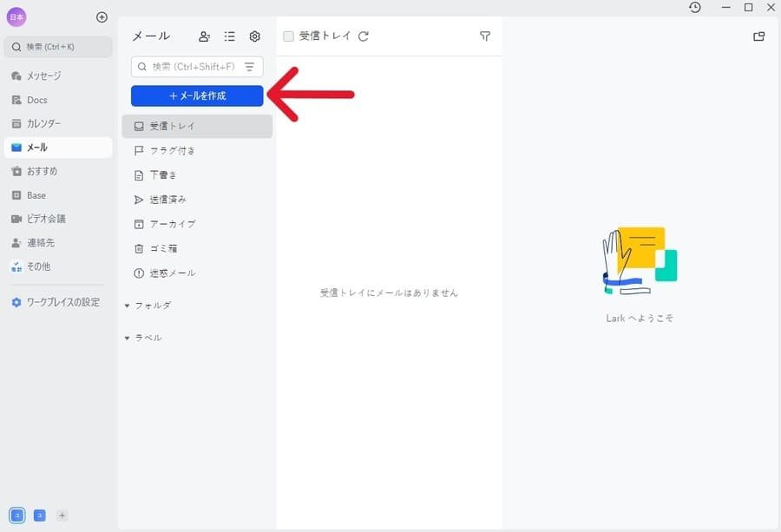The image size is (781, 532).
Task: Click the pop-out window icon top right
Action: tap(759, 36)
